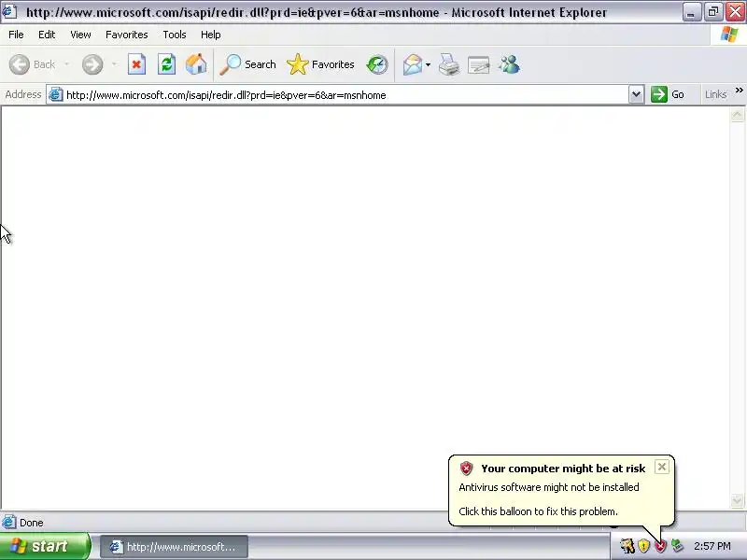This screenshot has height=560, width=747.
Task: Open the Tools menu
Action: click(x=175, y=35)
